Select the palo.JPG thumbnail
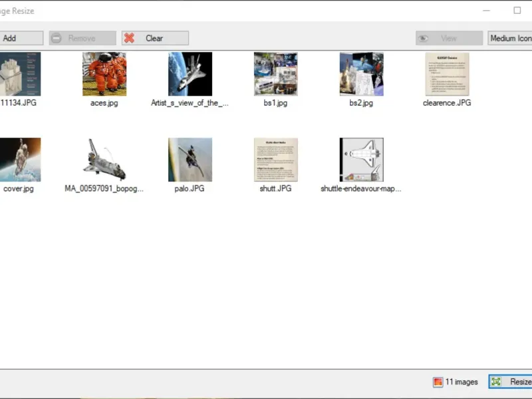 [190, 160]
